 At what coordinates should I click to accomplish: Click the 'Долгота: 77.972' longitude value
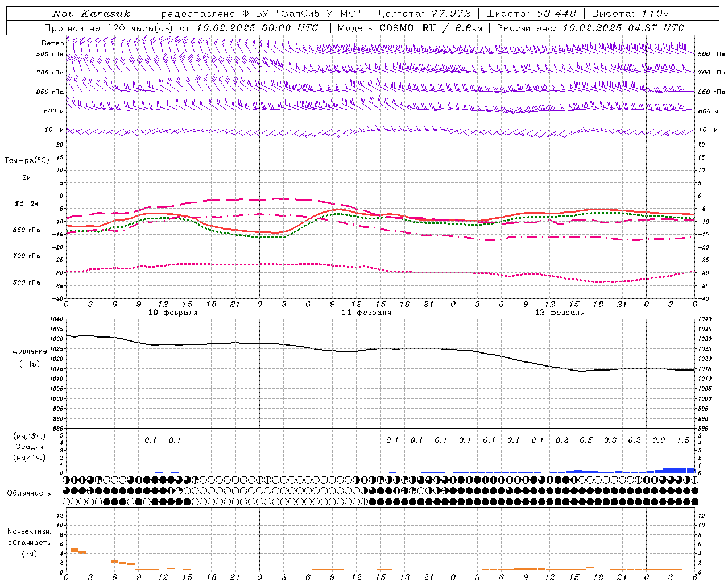(424, 14)
